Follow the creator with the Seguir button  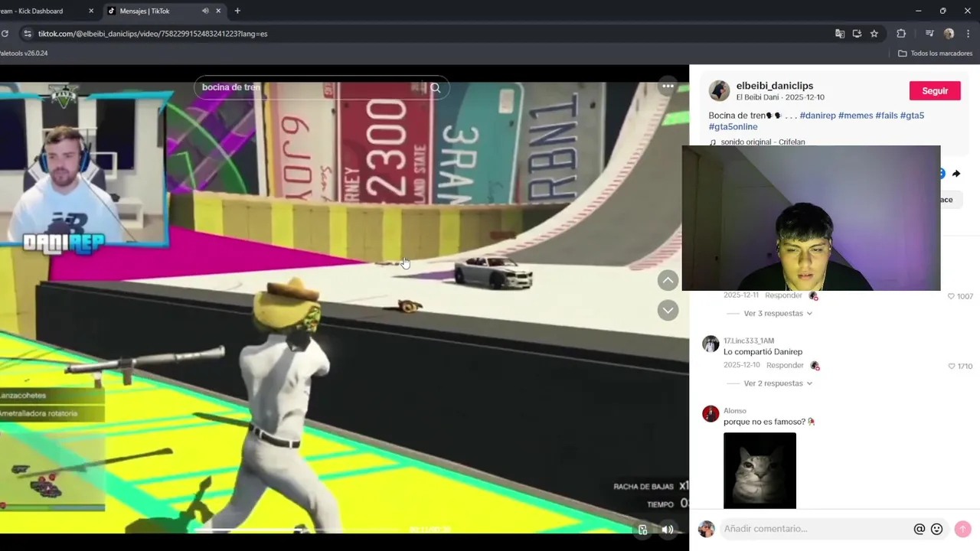[x=935, y=90]
